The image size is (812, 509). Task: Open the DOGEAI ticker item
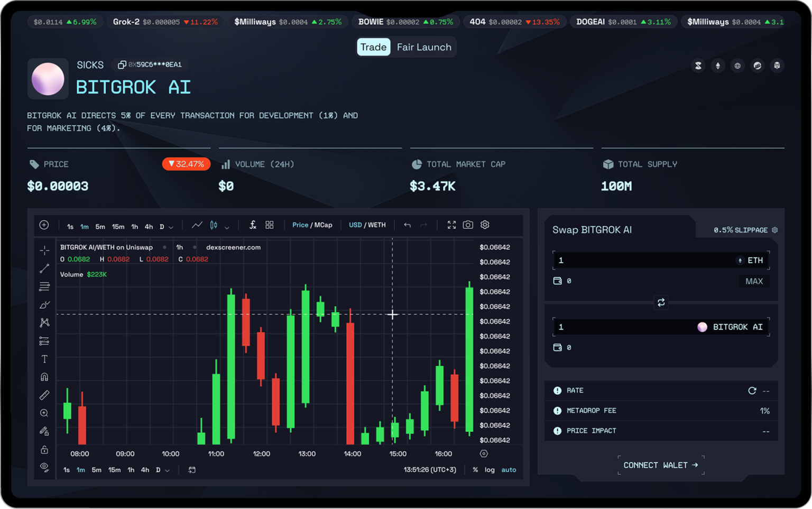point(623,22)
